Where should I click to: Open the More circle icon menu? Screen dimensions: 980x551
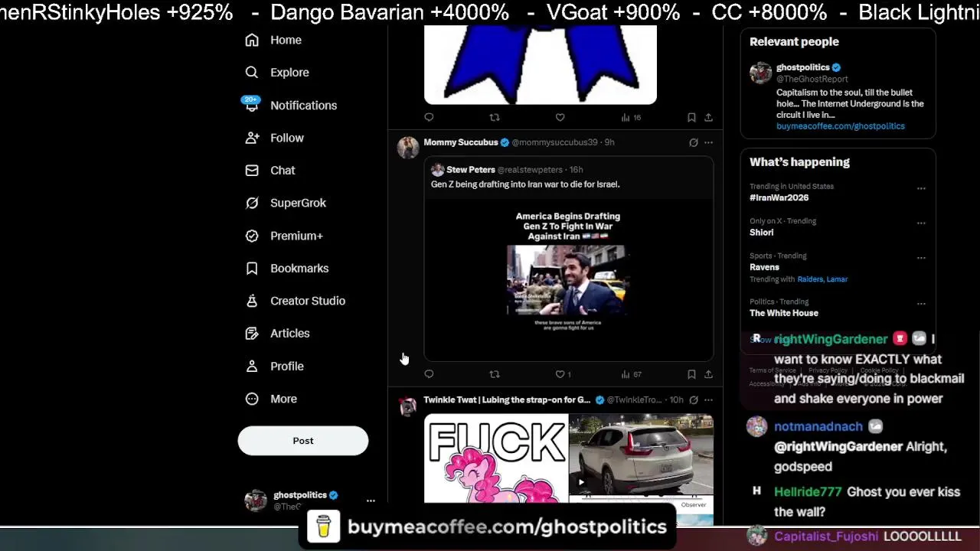[252, 399]
